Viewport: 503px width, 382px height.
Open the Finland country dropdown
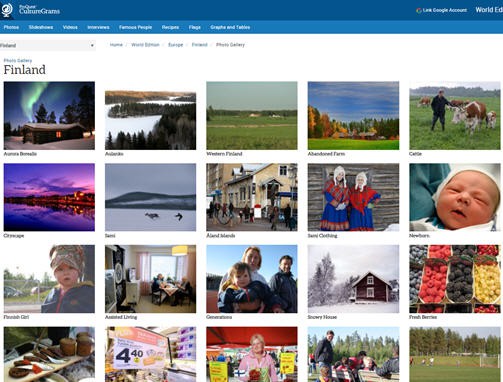[48, 45]
